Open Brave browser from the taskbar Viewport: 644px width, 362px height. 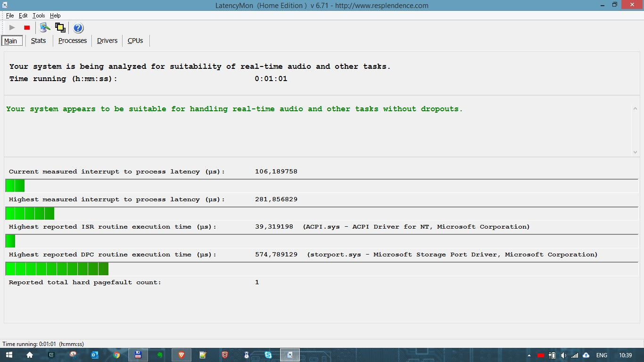182,355
